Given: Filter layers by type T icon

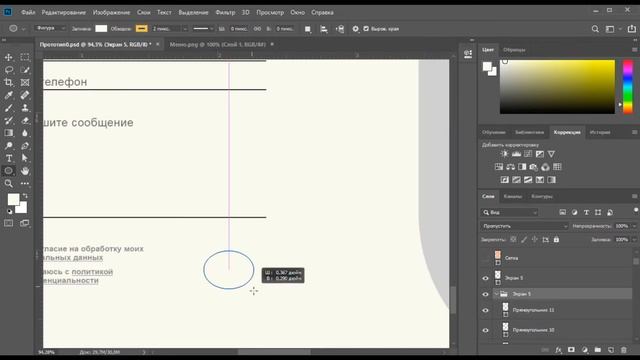Looking at the screenshot, I should point(586,212).
